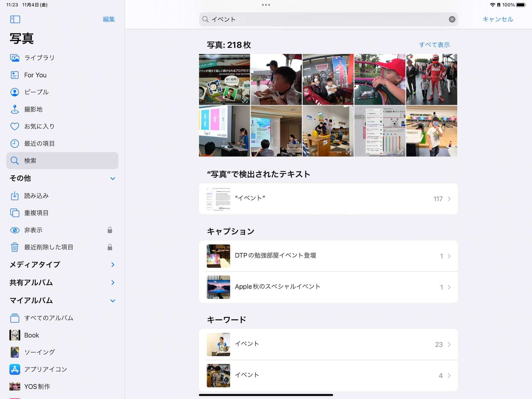Open the YOS制作 album thumbnail

pyautogui.click(x=15, y=387)
